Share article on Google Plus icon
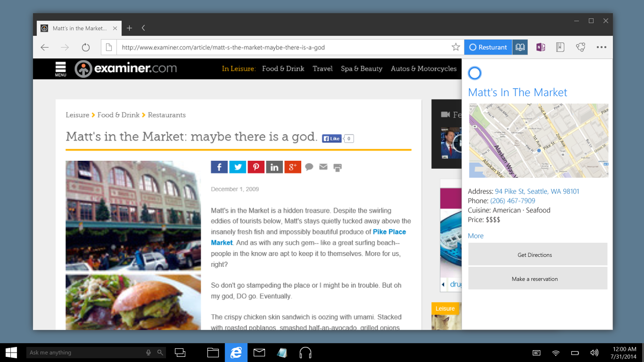644x362 pixels. pyautogui.click(x=293, y=167)
